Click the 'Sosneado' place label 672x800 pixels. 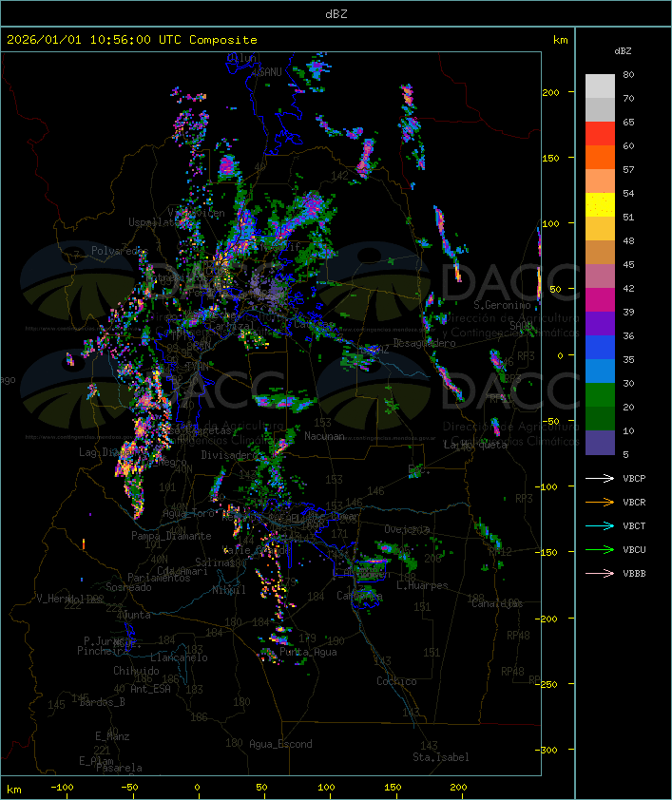[x=128, y=587]
